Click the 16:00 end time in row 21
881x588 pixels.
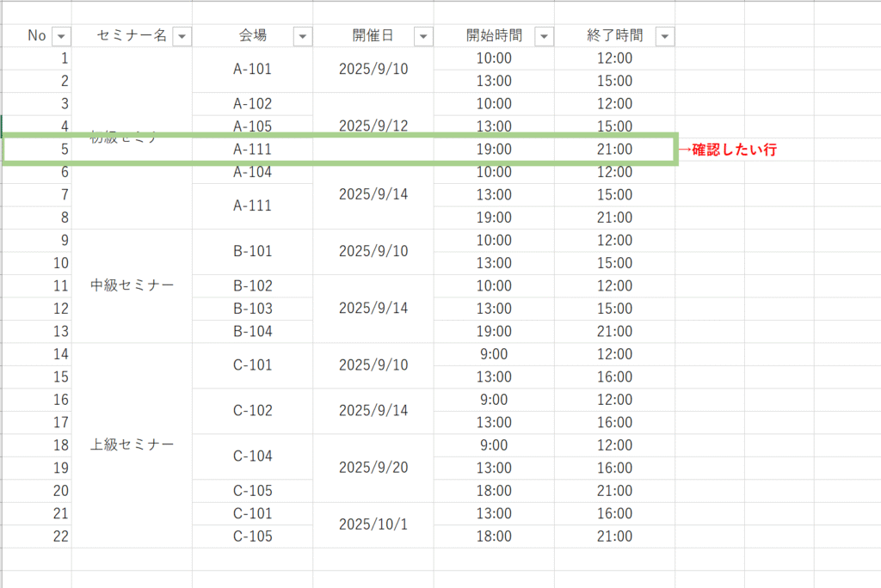(614, 513)
